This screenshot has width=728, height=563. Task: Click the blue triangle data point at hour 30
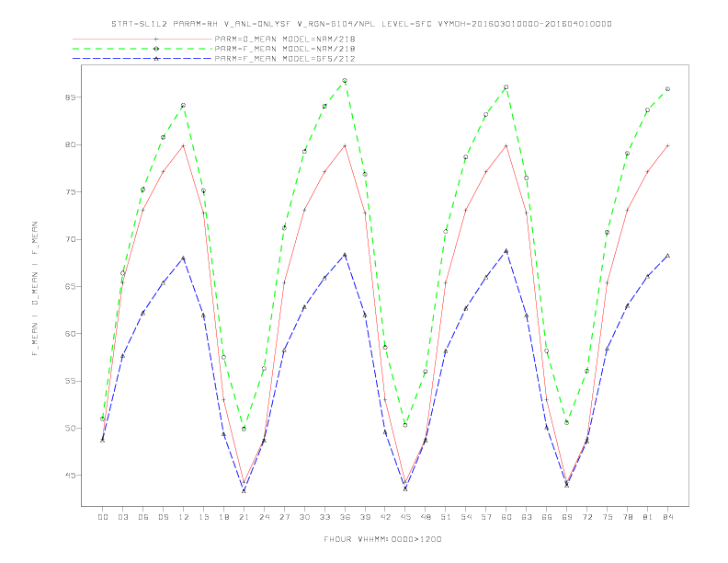tap(304, 307)
